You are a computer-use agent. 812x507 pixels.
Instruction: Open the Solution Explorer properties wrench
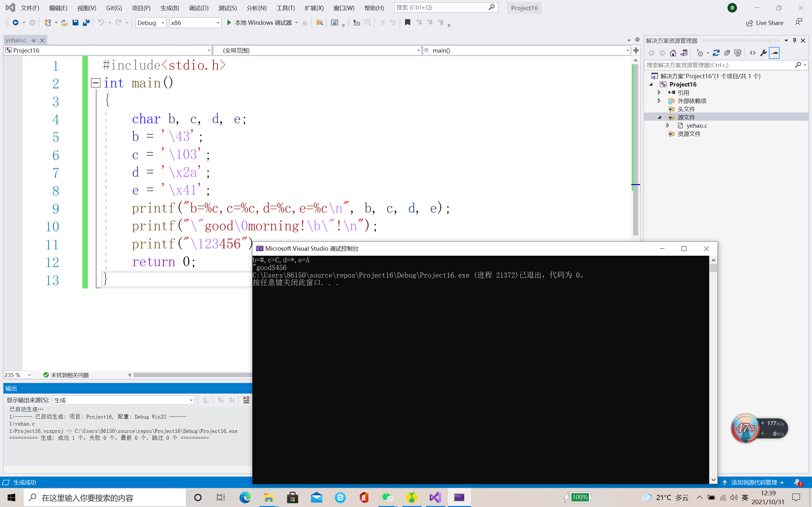763,53
